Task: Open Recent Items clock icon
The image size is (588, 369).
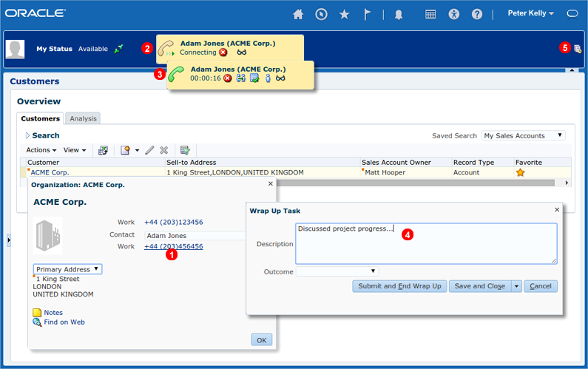Action: (322, 14)
